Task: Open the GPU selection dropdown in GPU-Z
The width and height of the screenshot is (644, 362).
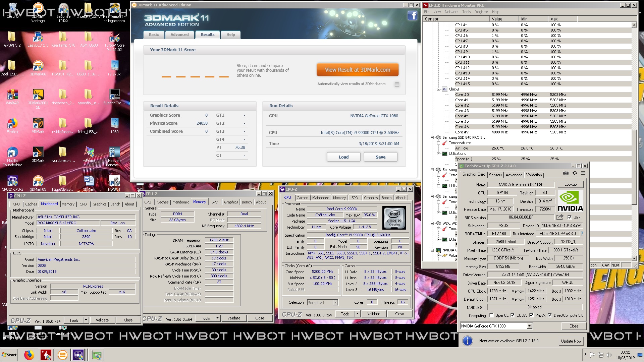Action: [529, 326]
